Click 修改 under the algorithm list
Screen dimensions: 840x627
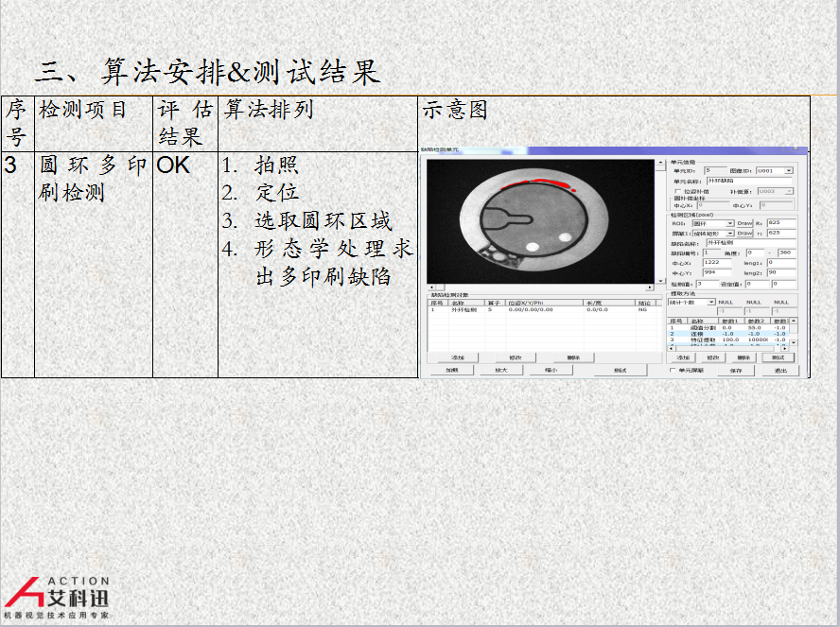(x=713, y=357)
